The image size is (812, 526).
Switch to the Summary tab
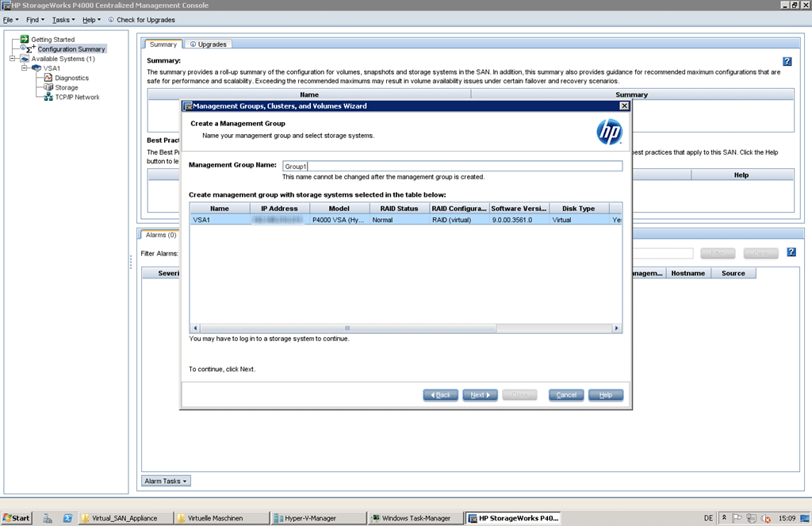pyautogui.click(x=163, y=44)
